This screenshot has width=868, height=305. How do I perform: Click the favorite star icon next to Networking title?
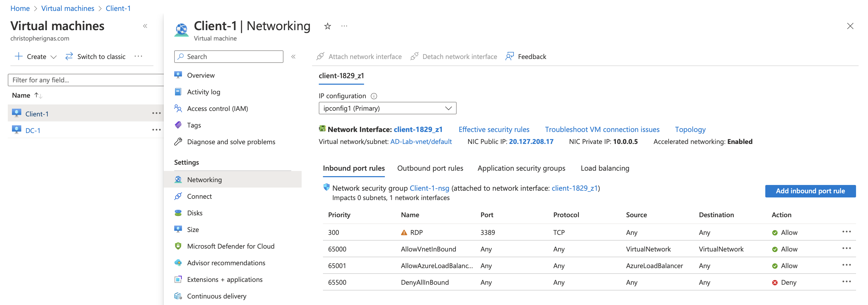pos(327,26)
